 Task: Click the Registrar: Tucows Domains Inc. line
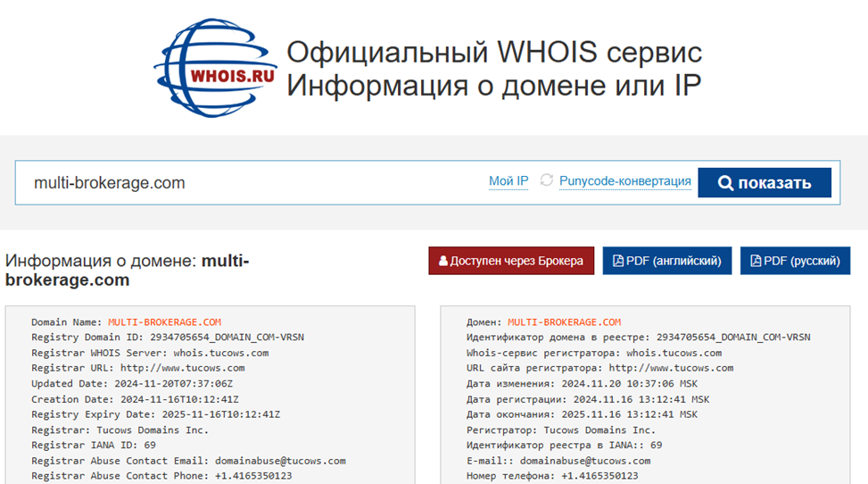coord(120,430)
